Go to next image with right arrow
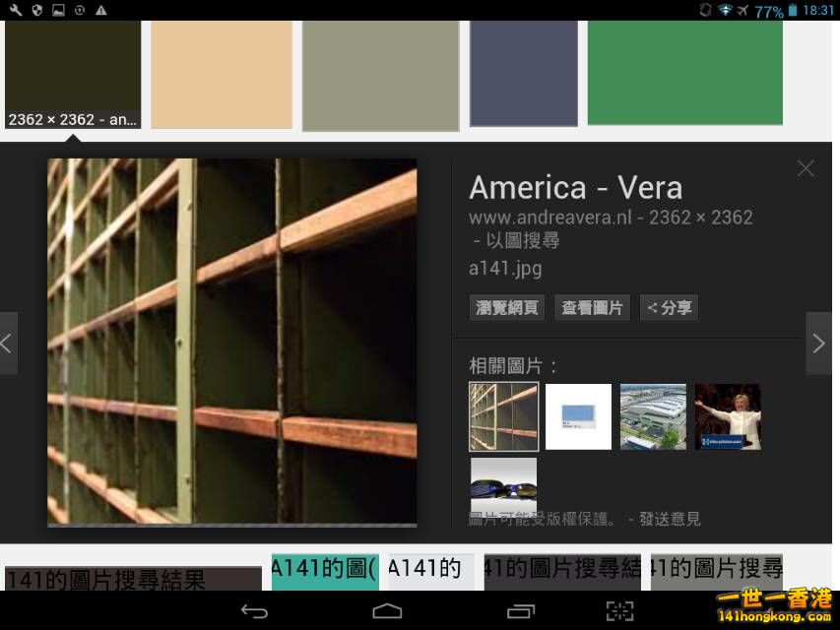 click(818, 344)
